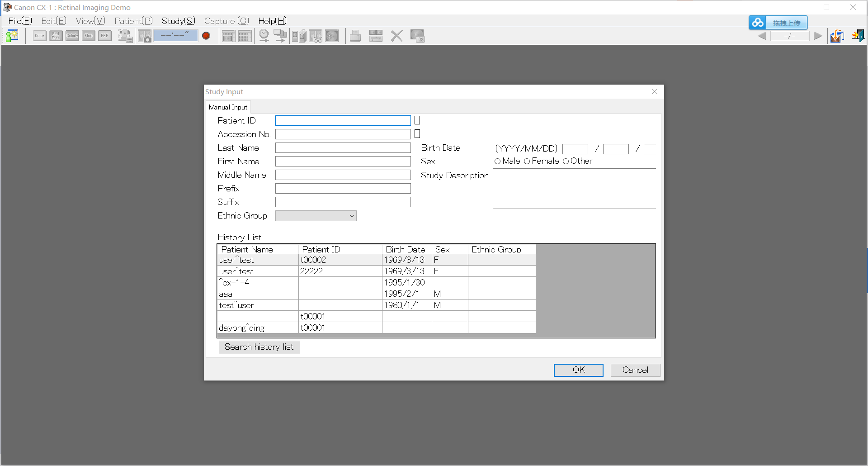This screenshot has height=466, width=868.
Task: Open the Capture menu
Action: [226, 21]
